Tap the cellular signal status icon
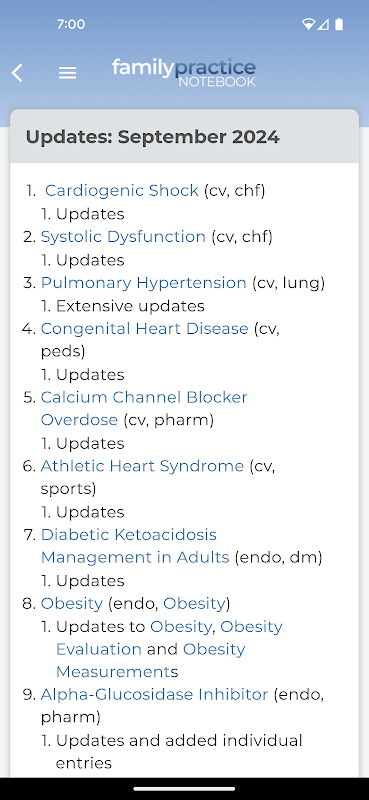This screenshot has width=369, height=800. (x=323, y=24)
